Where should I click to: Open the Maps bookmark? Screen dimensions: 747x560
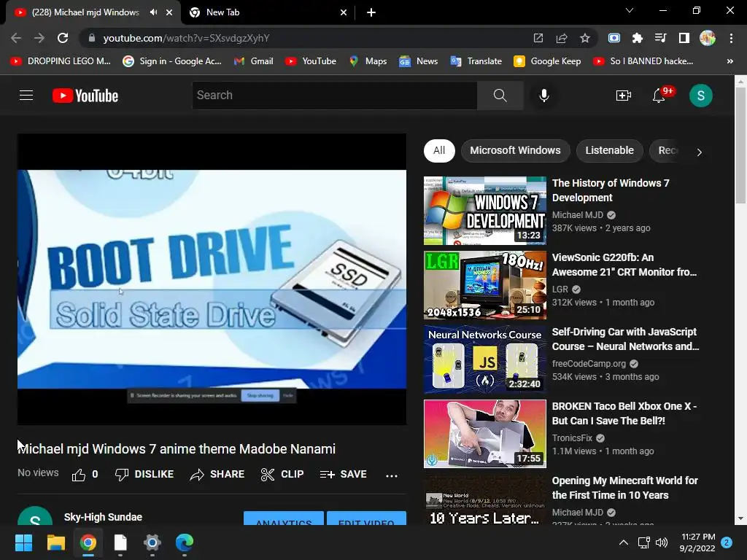(368, 61)
